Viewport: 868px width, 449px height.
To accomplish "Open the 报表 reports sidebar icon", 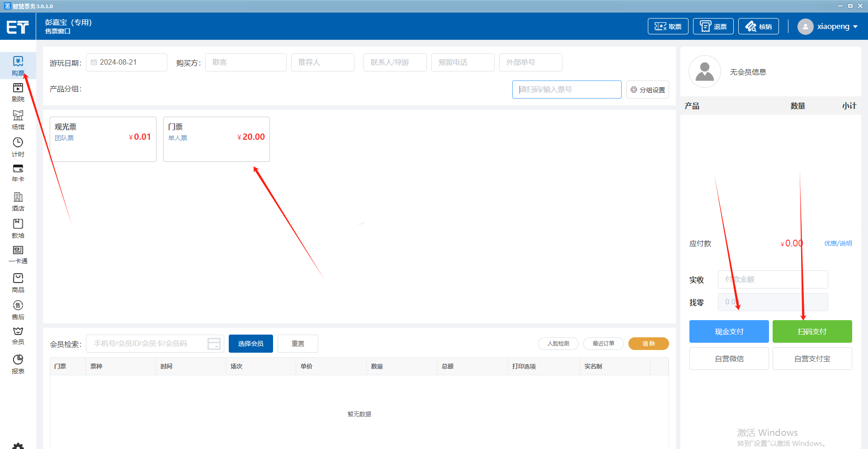I will click(x=18, y=364).
